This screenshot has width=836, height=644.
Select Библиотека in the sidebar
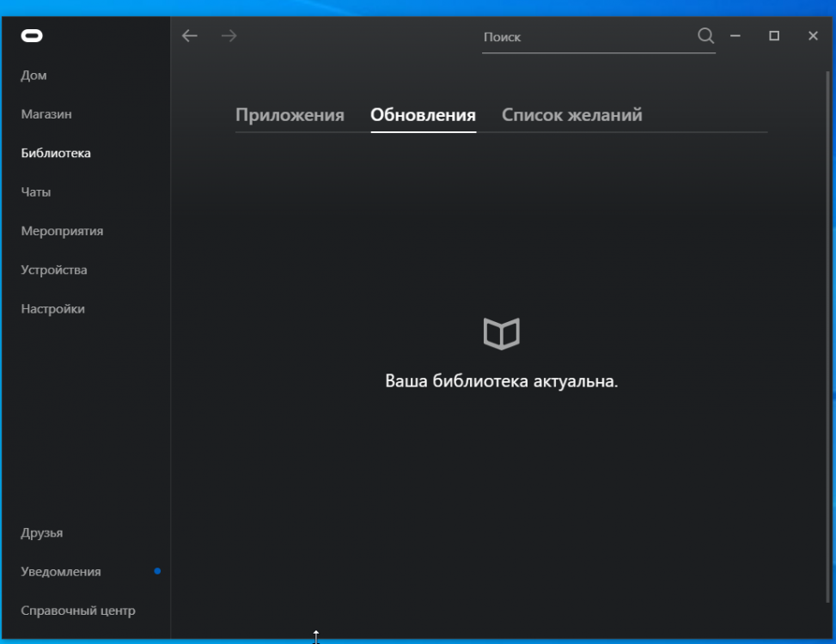click(x=56, y=153)
